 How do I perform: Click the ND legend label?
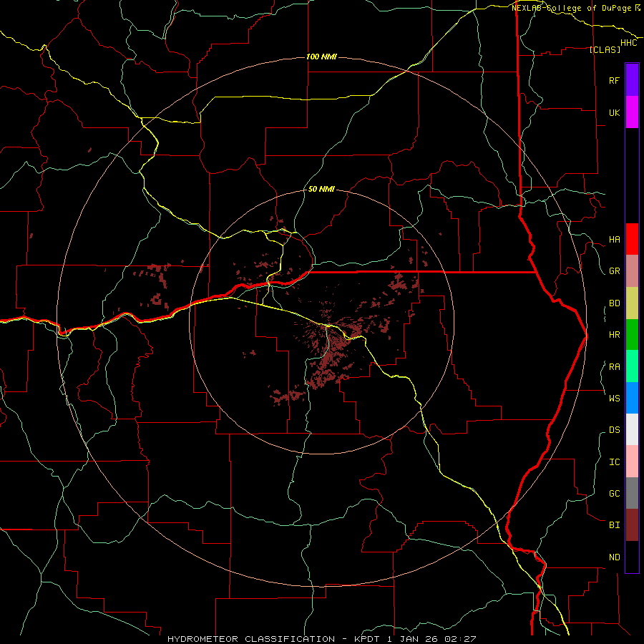coord(614,557)
